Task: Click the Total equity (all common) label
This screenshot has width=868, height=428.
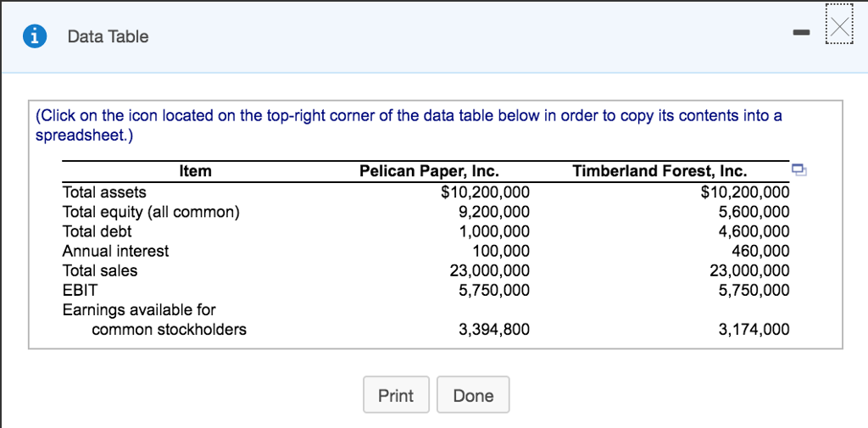Action: pyautogui.click(x=151, y=212)
